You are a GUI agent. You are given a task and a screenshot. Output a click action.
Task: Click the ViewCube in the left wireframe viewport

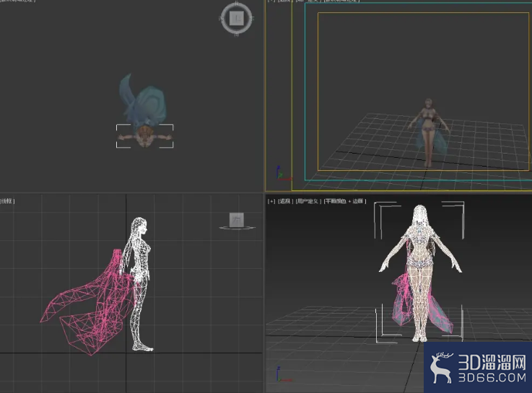point(237,220)
